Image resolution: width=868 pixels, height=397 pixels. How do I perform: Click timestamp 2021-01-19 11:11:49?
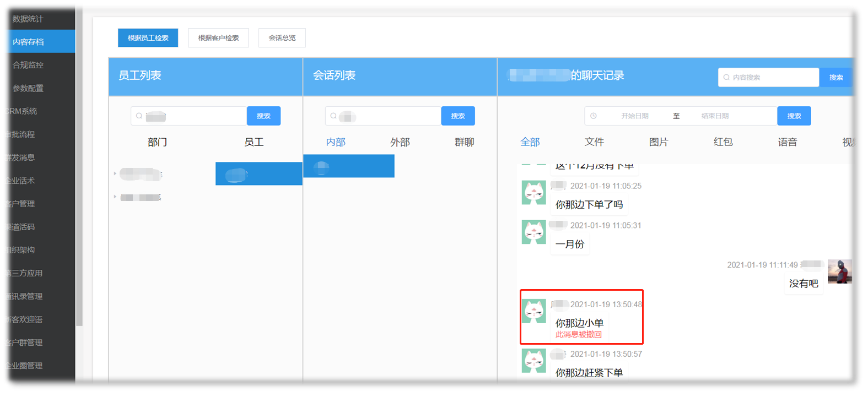(762, 265)
